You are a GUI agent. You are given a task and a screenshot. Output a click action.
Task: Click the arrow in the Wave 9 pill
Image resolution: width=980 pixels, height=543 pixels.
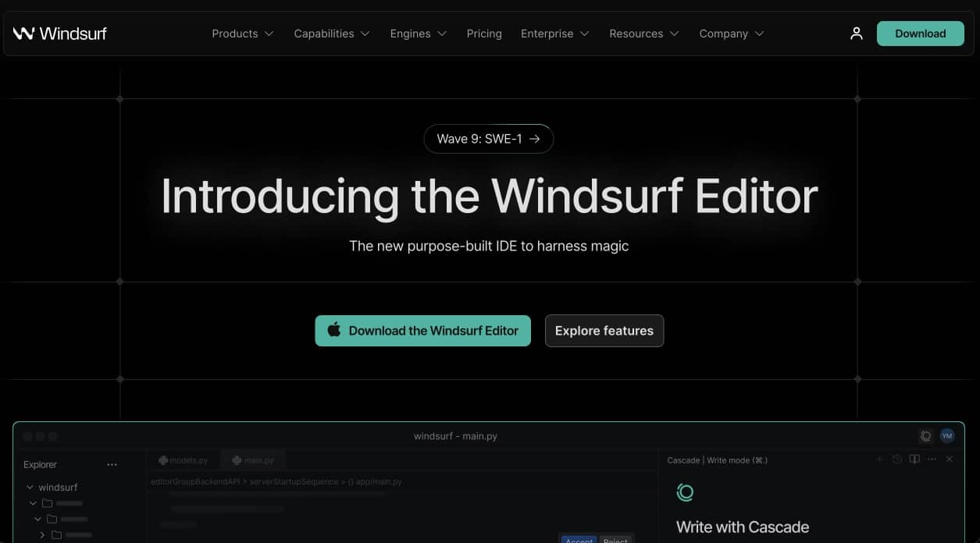(x=535, y=139)
